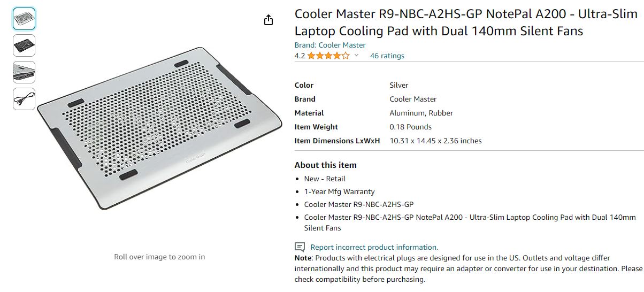Visit the Brand: Cooler Master store link
Image resolution: width=644 pixels, height=292 pixels.
(x=330, y=45)
